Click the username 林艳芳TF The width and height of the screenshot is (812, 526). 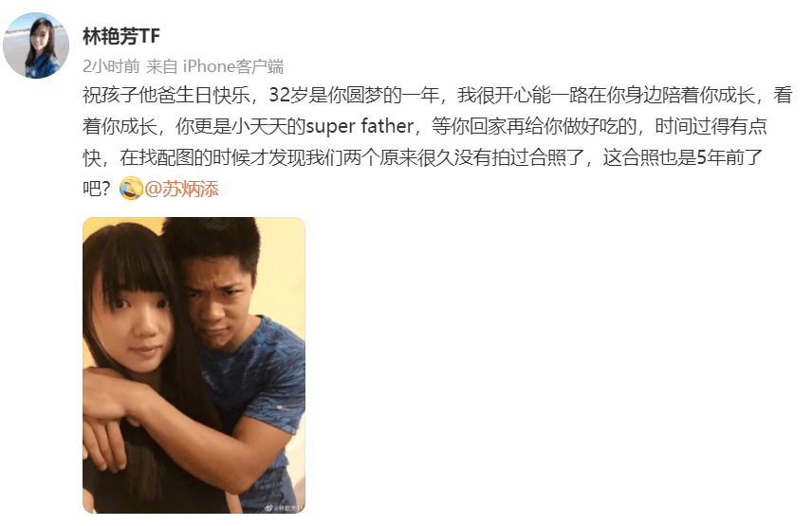[121, 36]
